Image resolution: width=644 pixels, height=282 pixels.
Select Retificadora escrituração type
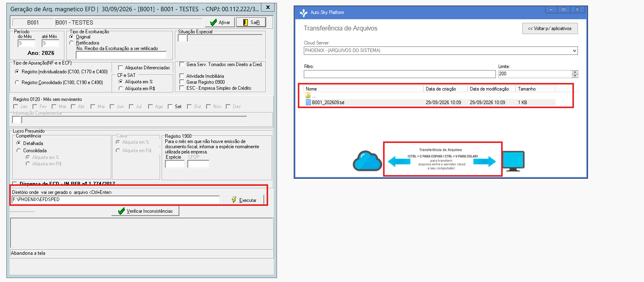pyautogui.click(x=72, y=43)
